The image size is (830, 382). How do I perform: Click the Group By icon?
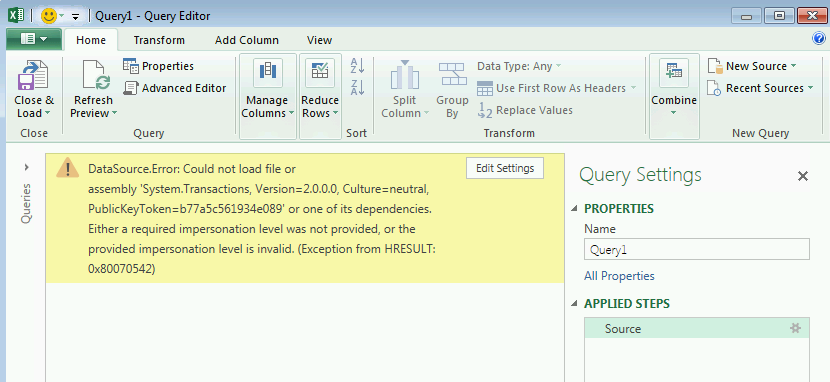tap(452, 74)
